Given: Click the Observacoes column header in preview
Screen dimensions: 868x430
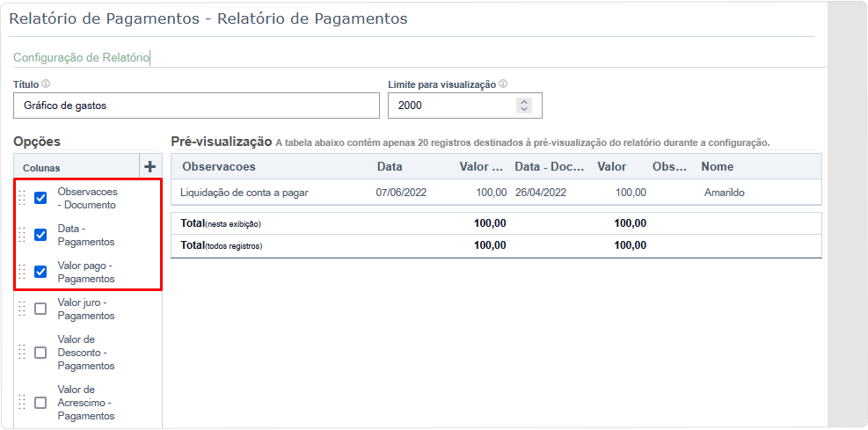Looking at the screenshot, I should [219, 166].
